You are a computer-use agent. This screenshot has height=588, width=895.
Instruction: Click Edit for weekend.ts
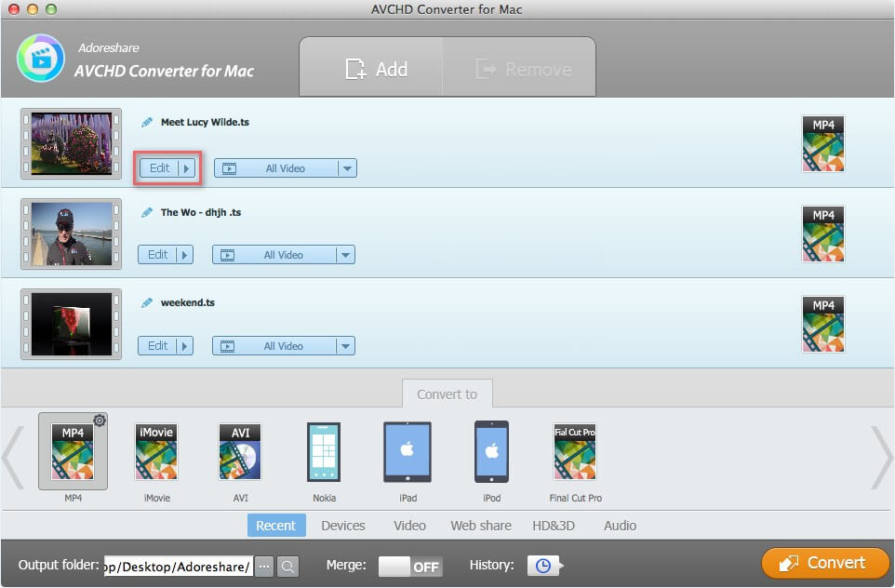click(157, 346)
